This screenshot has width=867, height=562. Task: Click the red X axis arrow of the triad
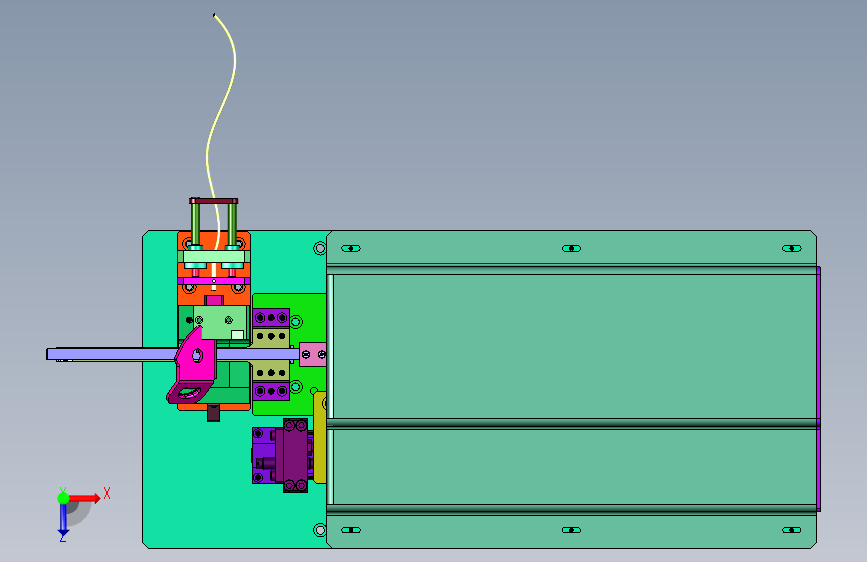[86, 498]
